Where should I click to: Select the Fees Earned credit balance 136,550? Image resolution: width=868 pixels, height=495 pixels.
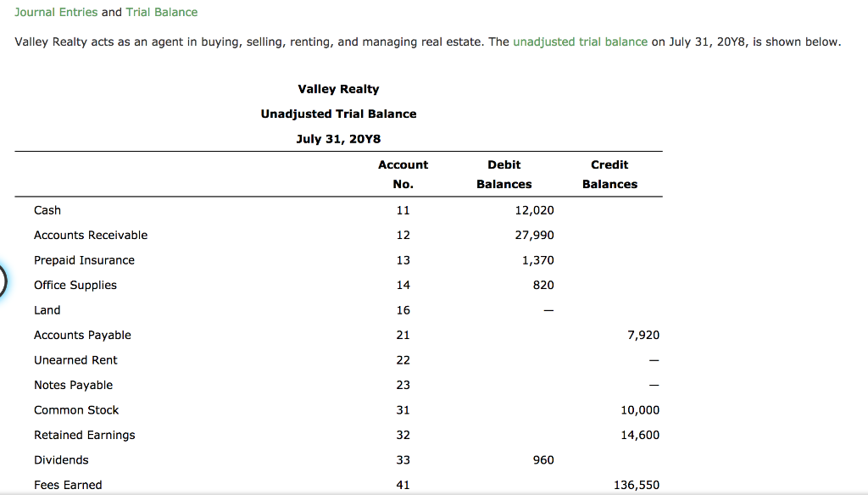click(x=636, y=484)
